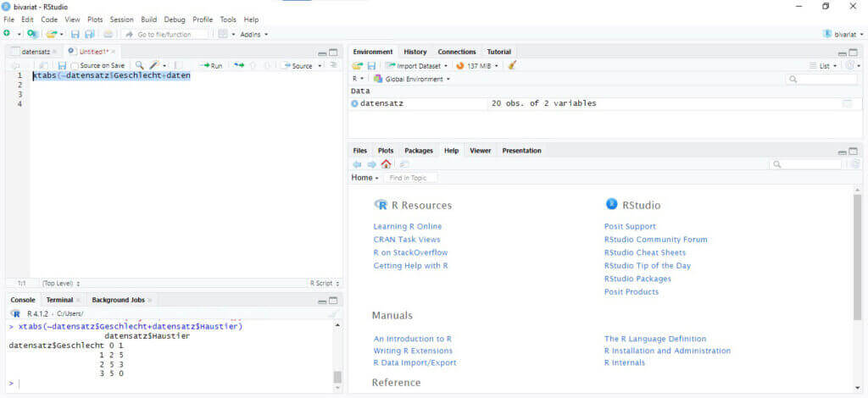The image size is (868, 398).
Task: Open the Addins dropdown
Action: tap(254, 34)
